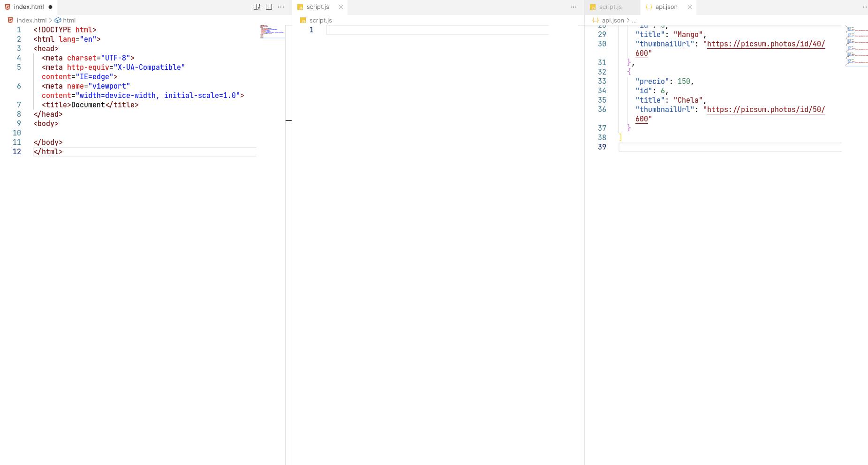Click line number 32 in api.json gutter
This screenshot has height=465, width=868.
[602, 72]
